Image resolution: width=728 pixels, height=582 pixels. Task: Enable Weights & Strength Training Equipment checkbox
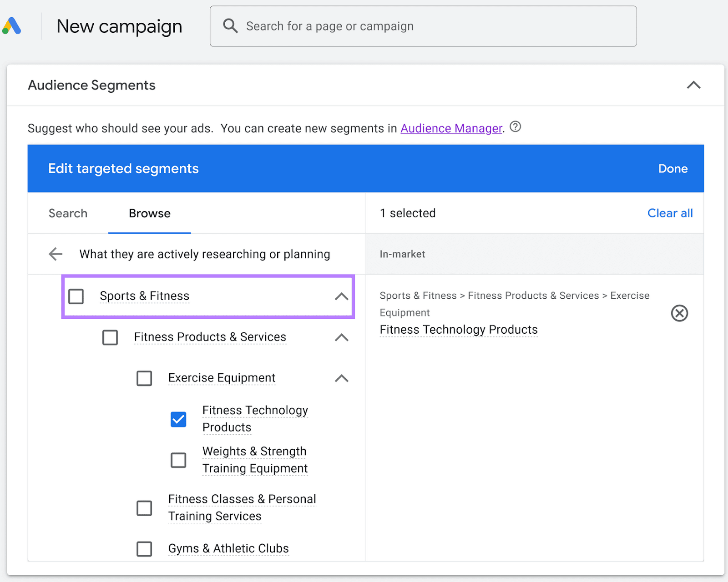click(x=178, y=460)
